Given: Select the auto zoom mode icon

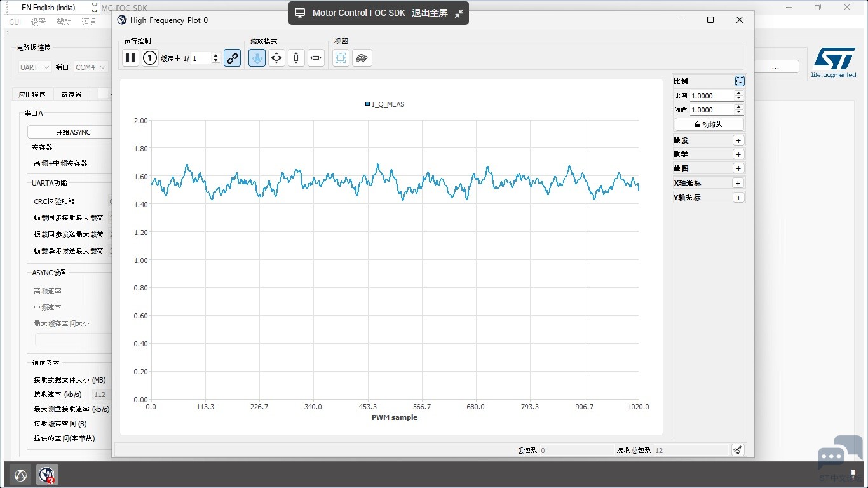Looking at the screenshot, I should (257, 58).
